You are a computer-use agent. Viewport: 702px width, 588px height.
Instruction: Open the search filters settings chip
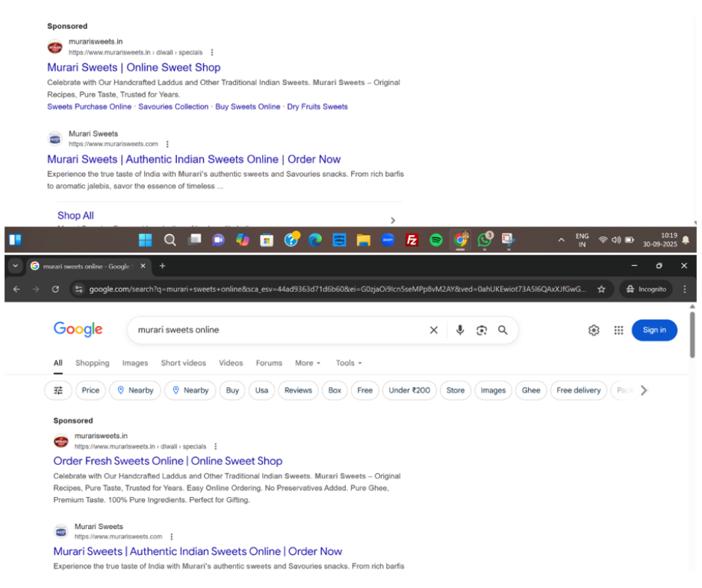pos(58,390)
